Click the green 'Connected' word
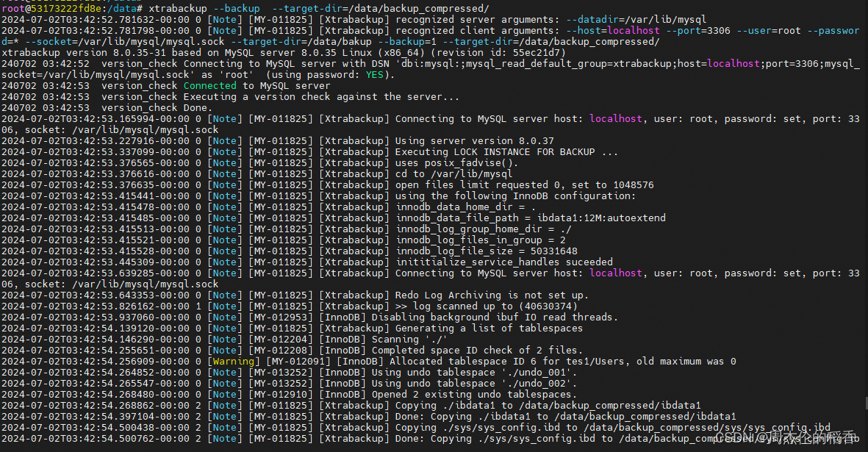Image resolution: width=868 pixels, height=452 pixels. coord(209,86)
